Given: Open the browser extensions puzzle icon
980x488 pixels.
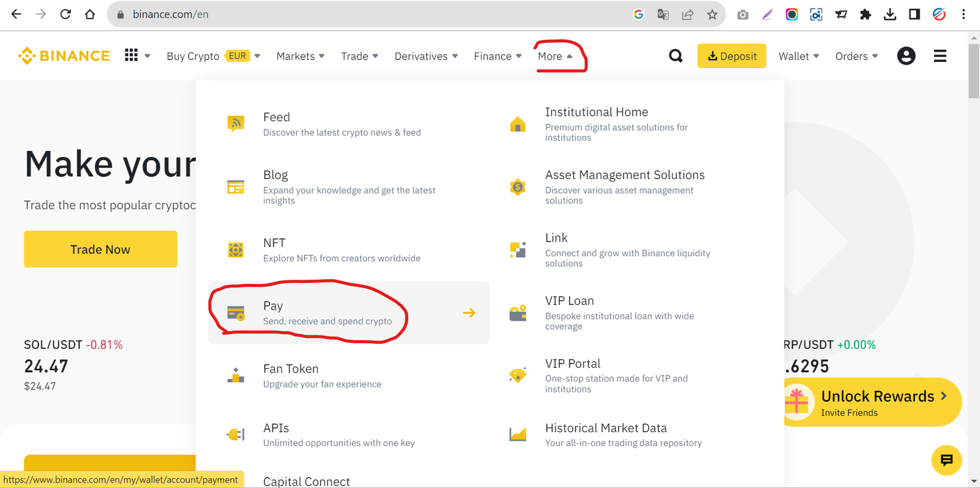Looking at the screenshot, I should [865, 14].
